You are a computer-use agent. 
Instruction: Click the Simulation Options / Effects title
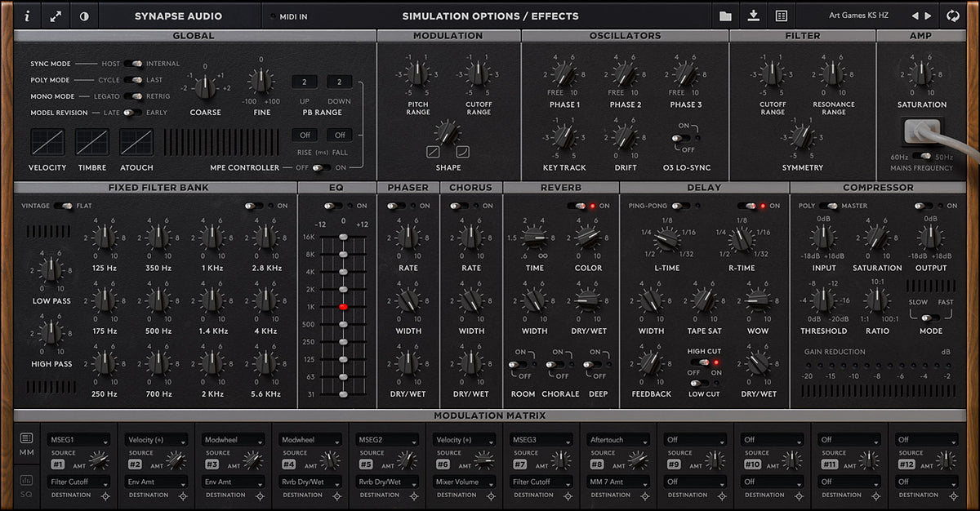pyautogui.click(x=490, y=16)
